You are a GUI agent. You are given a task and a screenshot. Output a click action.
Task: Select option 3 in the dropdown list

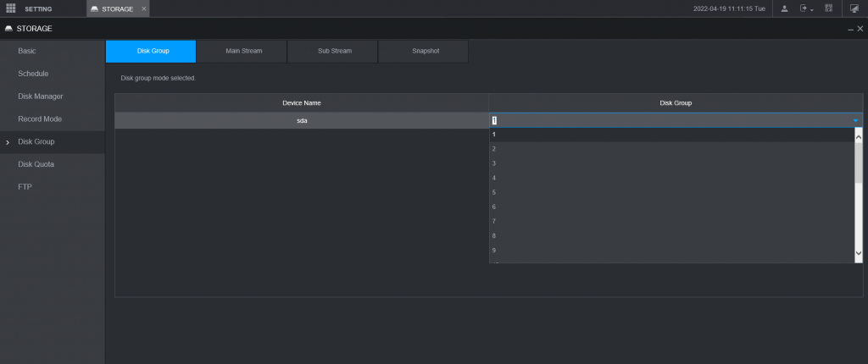point(494,163)
